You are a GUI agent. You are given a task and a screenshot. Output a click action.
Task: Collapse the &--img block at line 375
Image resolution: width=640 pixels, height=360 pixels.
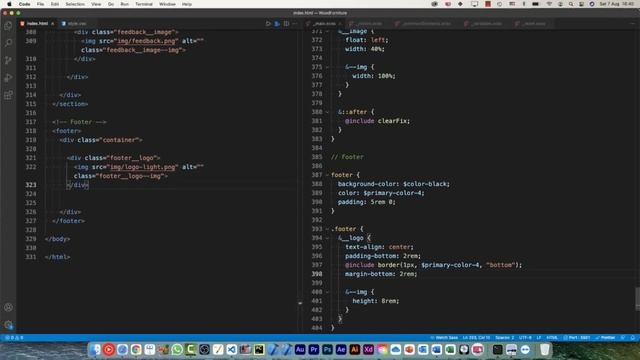pos(327,67)
